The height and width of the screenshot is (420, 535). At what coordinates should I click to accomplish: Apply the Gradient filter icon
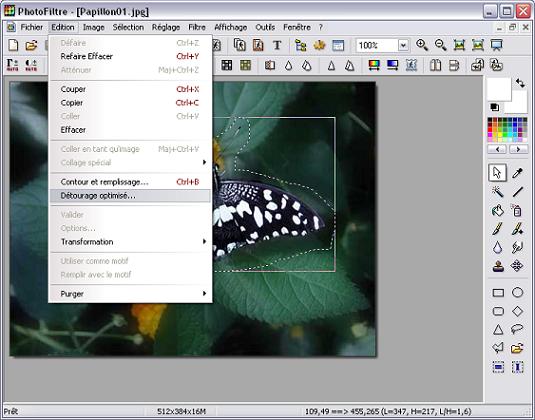[x=392, y=65]
